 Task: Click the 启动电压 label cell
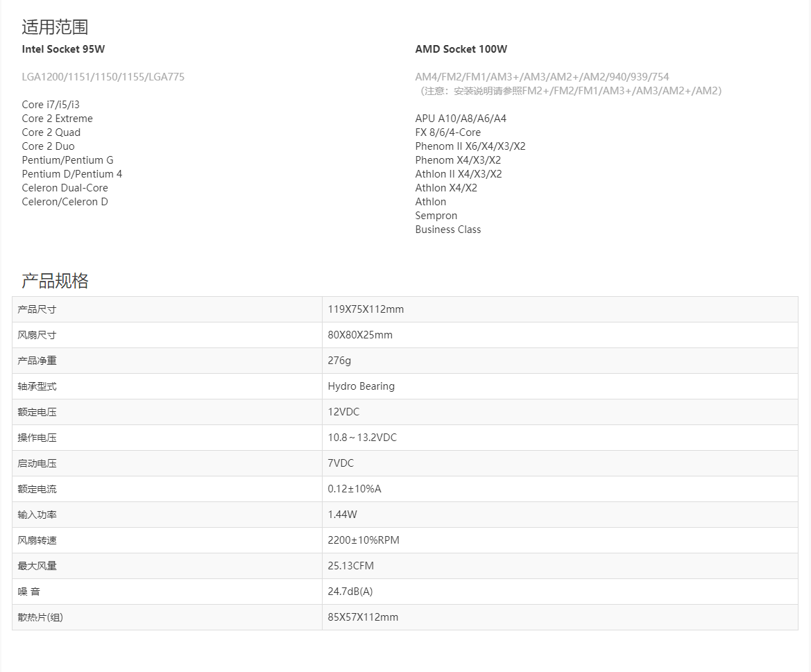click(167, 463)
